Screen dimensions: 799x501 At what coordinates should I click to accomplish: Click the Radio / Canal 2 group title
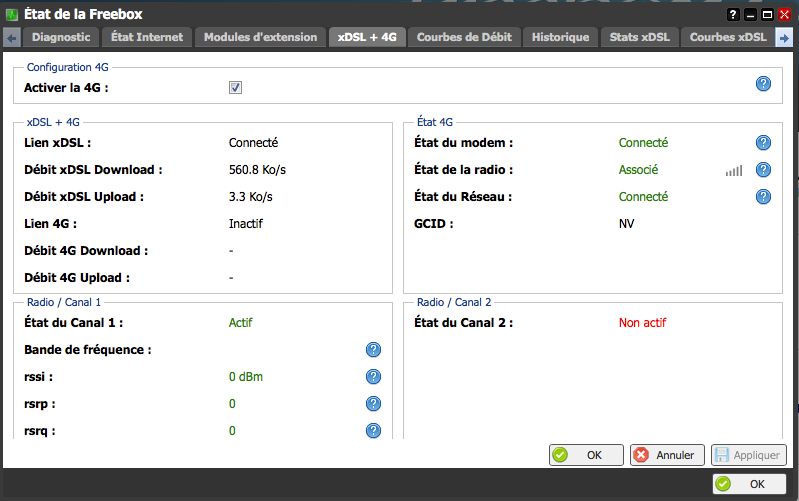pyautogui.click(x=454, y=302)
